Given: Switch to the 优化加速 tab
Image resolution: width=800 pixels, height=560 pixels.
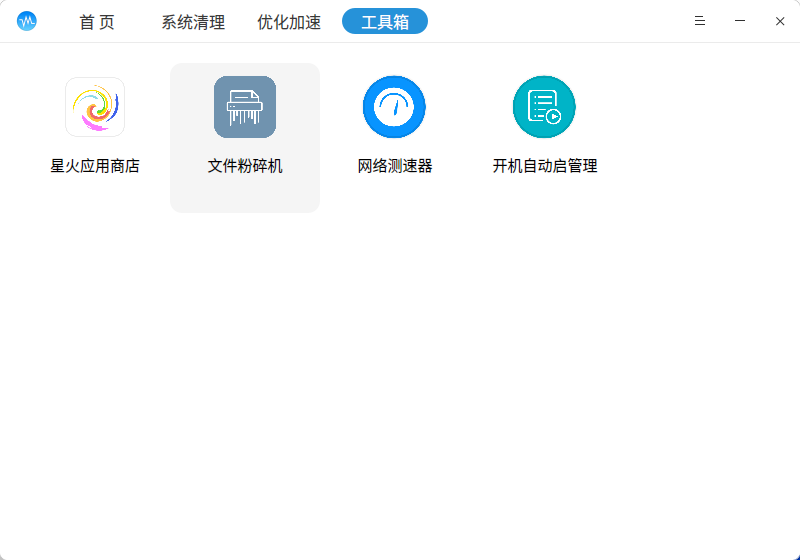Looking at the screenshot, I should [289, 22].
